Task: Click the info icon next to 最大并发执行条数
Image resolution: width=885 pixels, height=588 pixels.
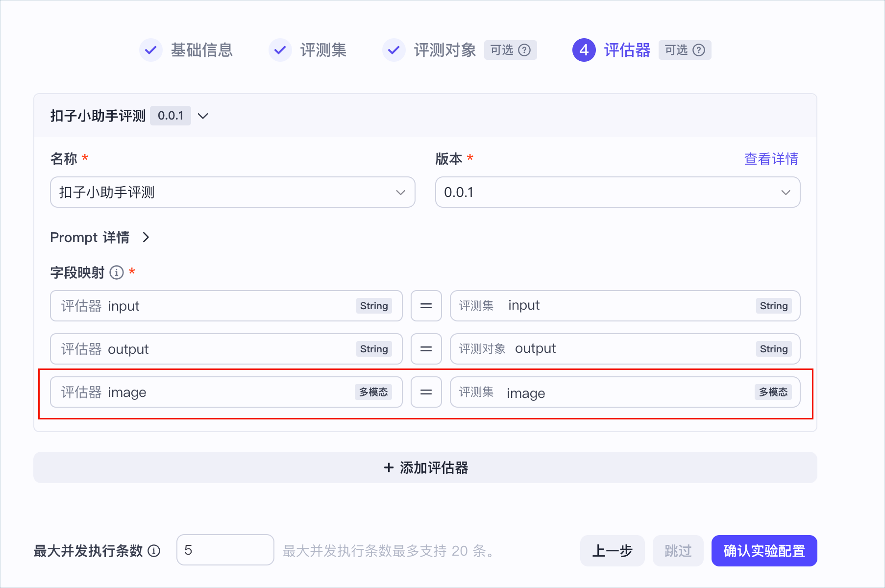Action: (x=154, y=551)
